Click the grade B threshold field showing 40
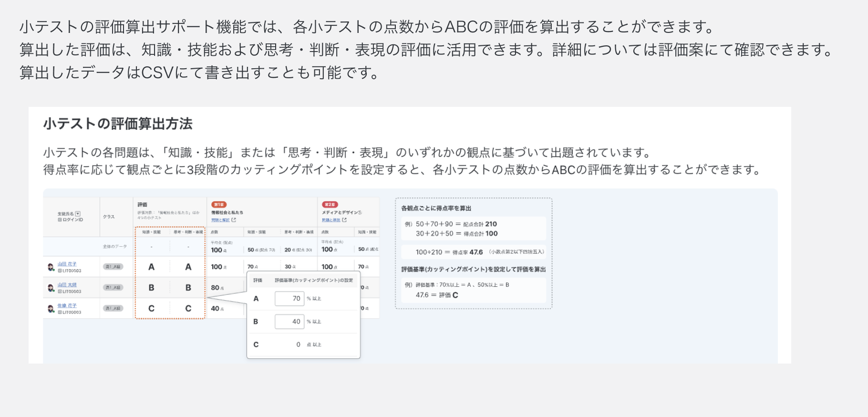The width and height of the screenshot is (868, 417). click(289, 322)
